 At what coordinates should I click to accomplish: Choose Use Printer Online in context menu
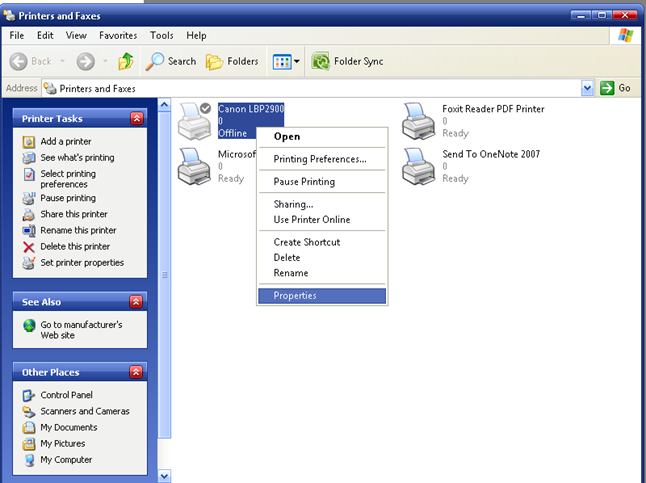(x=322, y=220)
